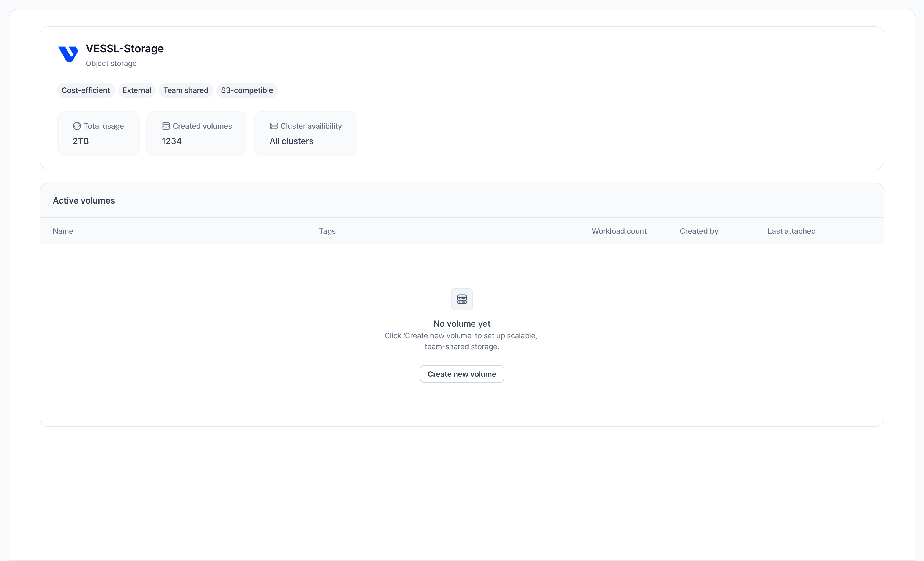Click the Tags column header
Screen dimensions: 924x561
point(327,231)
